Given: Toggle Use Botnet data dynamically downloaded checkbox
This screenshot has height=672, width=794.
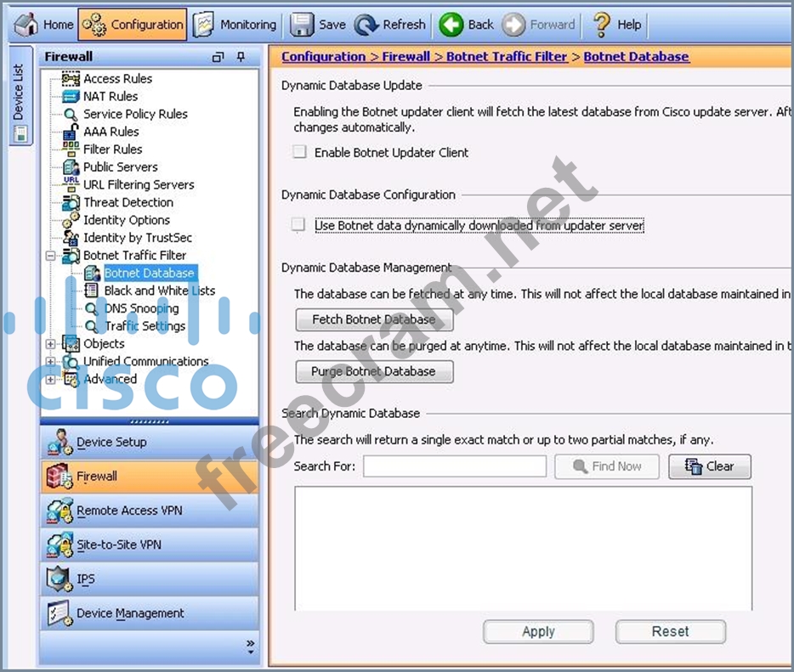Looking at the screenshot, I should [x=298, y=225].
